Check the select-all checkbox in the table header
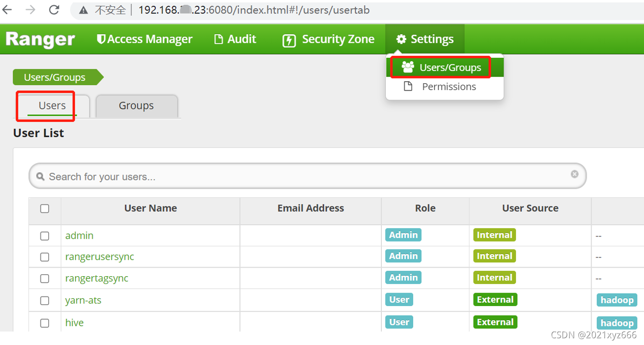Viewport: 644px width, 345px height. coord(45,208)
